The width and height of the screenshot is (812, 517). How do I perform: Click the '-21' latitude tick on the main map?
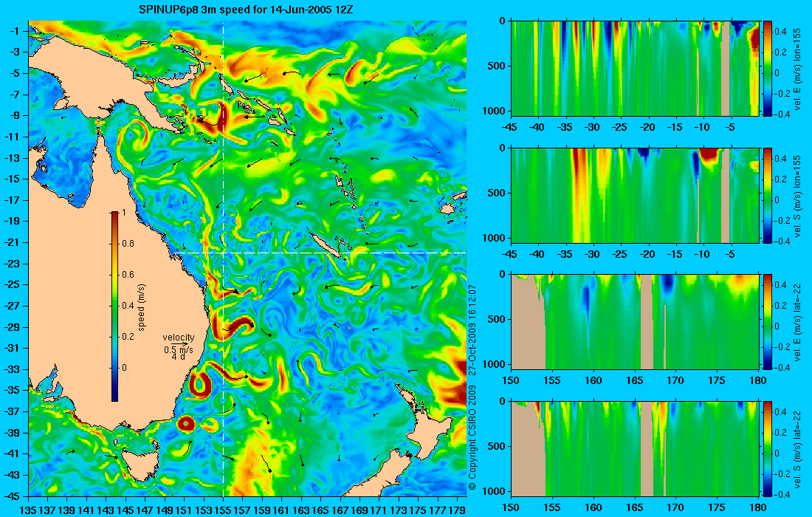(x=15, y=242)
